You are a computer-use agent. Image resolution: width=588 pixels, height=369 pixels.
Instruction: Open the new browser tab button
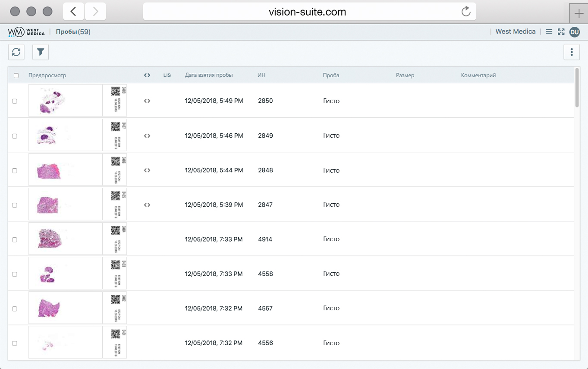[x=579, y=13]
